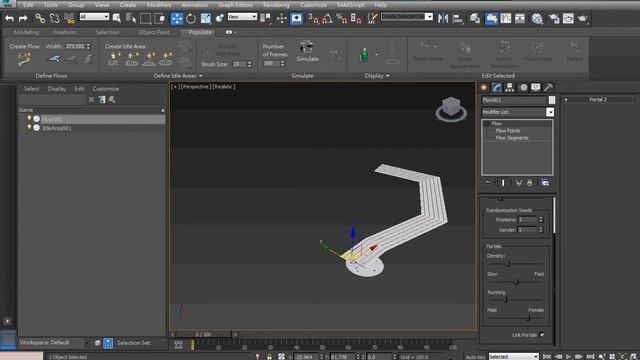Open the MAXScript menu
The image size is (640, 360).
pos(351,5)
